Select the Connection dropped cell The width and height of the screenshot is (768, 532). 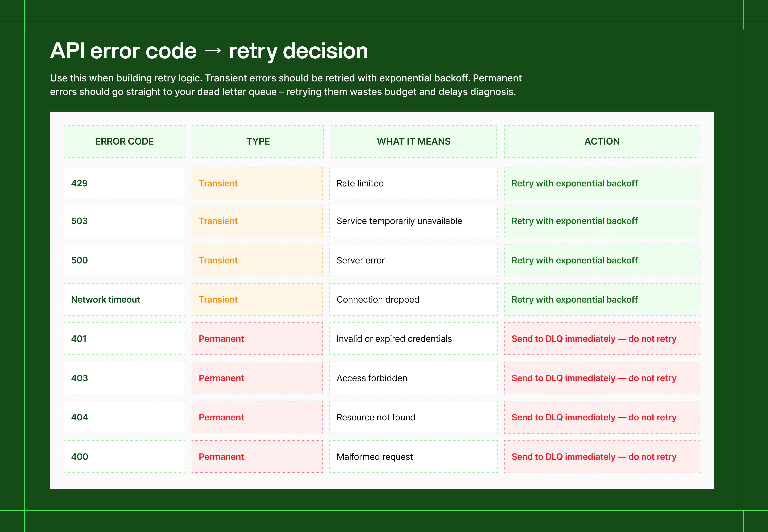[x=413, y=299]
